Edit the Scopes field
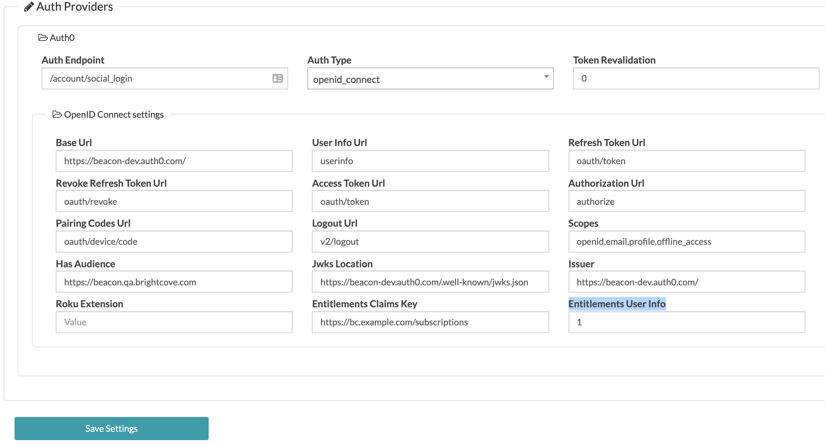The width and height of the screenshot is (825, 445). [x=686, y=242]
